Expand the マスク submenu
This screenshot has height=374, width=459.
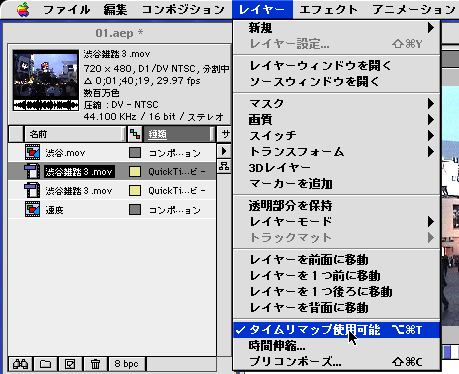click(x=337, y=104)
